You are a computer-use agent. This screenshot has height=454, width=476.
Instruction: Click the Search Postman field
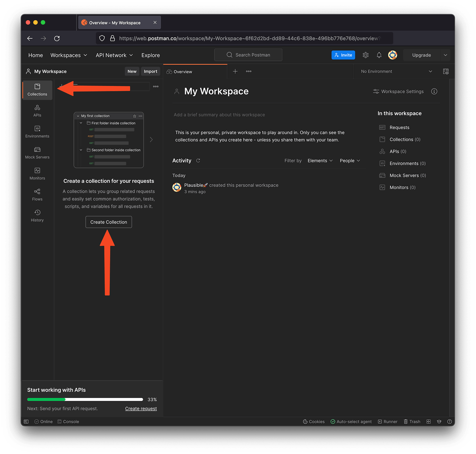248,55
